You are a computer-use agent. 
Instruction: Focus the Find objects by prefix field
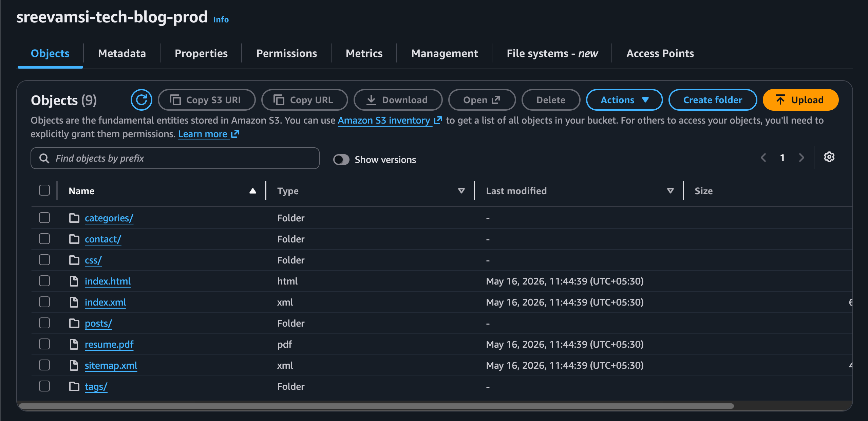175,158
